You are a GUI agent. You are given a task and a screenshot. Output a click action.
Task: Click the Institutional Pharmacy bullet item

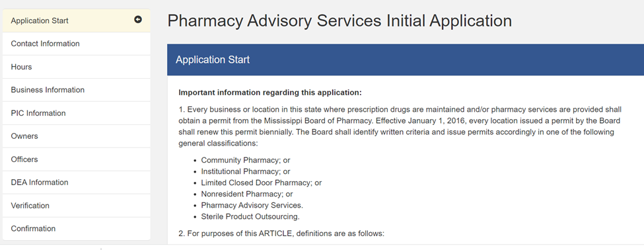click(x=246, y=171)
